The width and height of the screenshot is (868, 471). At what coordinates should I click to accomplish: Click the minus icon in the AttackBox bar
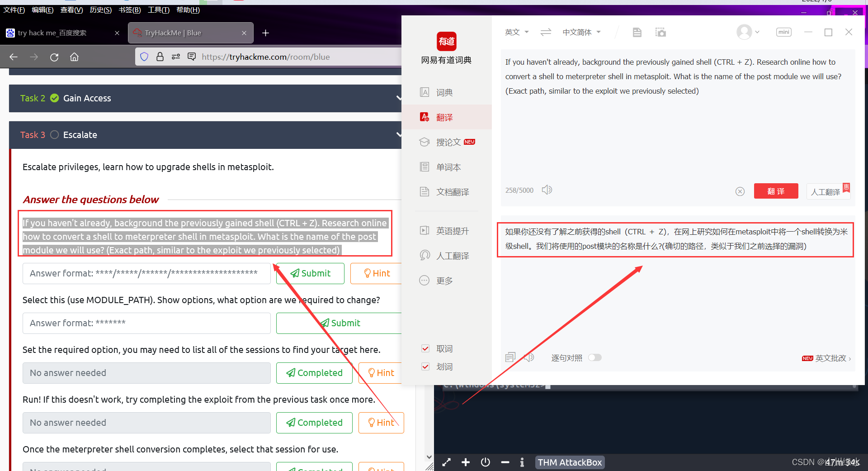[x=505, y=462]
